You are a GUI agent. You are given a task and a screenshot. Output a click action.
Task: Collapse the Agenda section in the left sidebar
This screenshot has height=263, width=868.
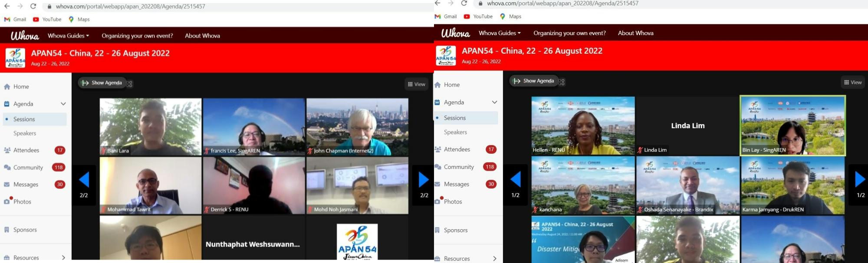pyautogui.click(x=63, y=104)
